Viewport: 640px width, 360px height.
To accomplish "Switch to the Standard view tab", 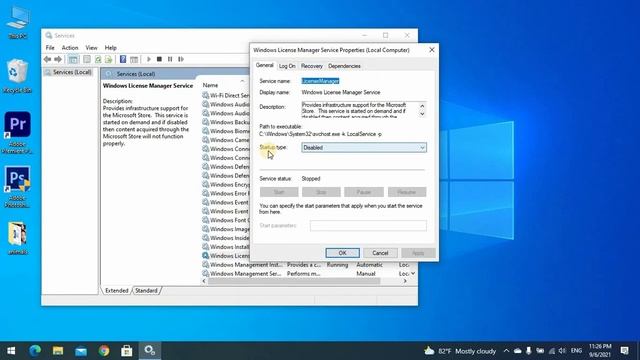I will [146, 291].
